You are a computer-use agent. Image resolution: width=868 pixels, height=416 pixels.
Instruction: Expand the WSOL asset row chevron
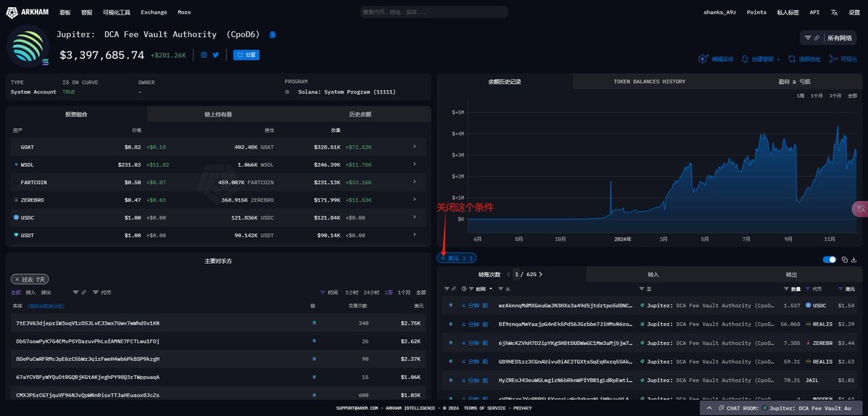pyautogui.click(x=415, y=165)
